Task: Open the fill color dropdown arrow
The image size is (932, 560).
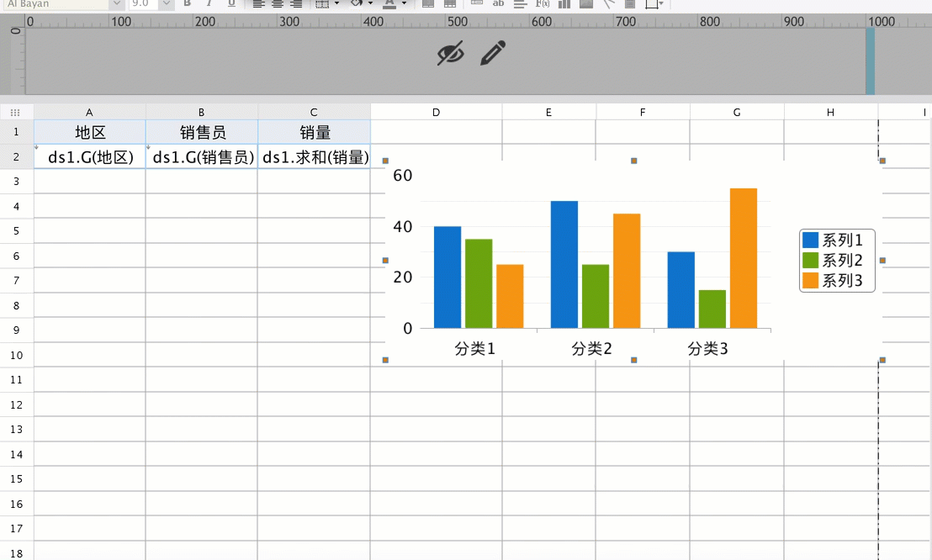Action: click(x=370, y=3)
